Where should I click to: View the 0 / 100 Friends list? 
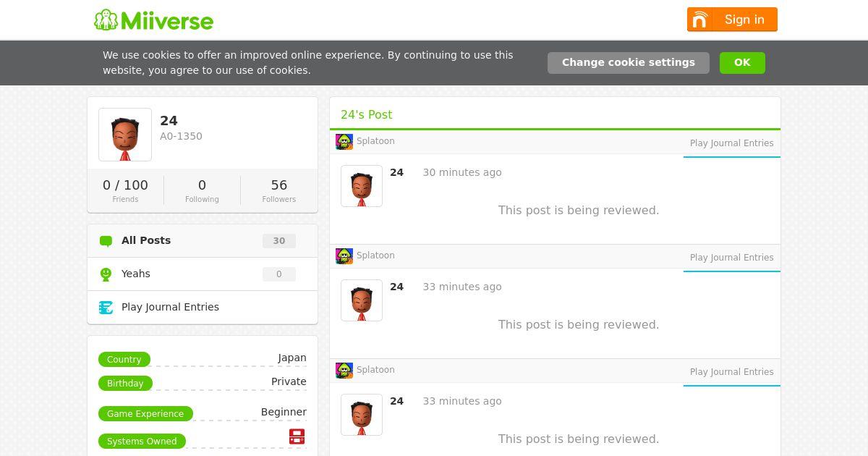125,190
